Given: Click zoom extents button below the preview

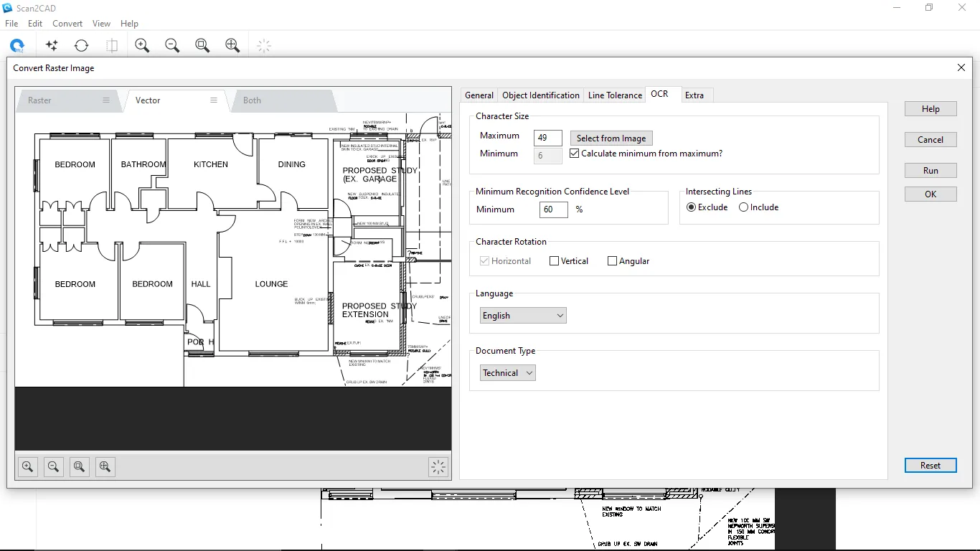Looking at the screenshot, I should pyautogui.click(x=105, y=467).
